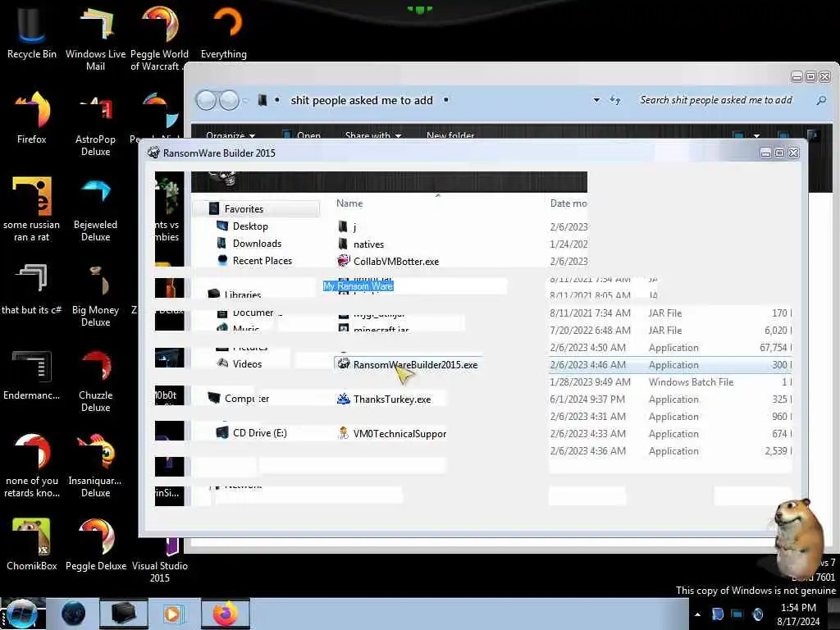The image size is (840, 630).
Task: Click the highlighted My Ransom Ware text
Action: (358, 286)
